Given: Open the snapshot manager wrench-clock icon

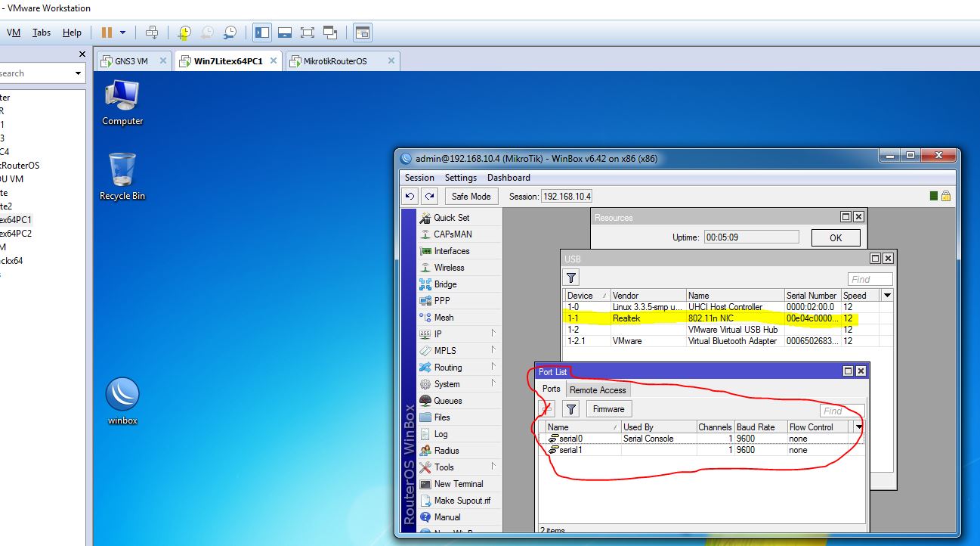Looking at the screenshot, I should (230, 33).
